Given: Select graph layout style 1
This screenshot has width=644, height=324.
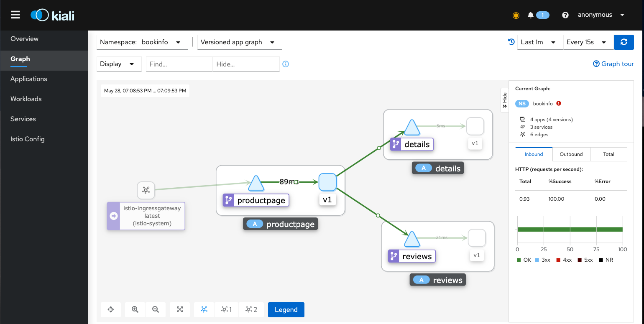Looking at the screenshot, I should coord(226,310).
